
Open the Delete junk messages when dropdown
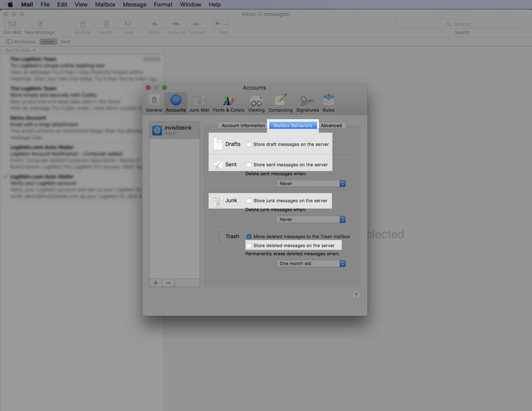[311, 220]
